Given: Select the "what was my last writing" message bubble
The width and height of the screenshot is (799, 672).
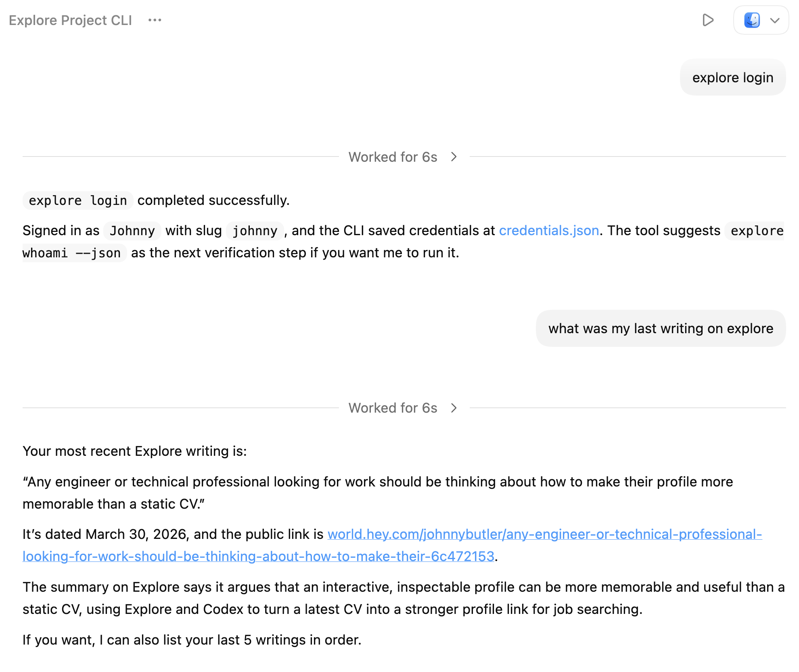Looking at the screenshot, I should coord(661,328).
